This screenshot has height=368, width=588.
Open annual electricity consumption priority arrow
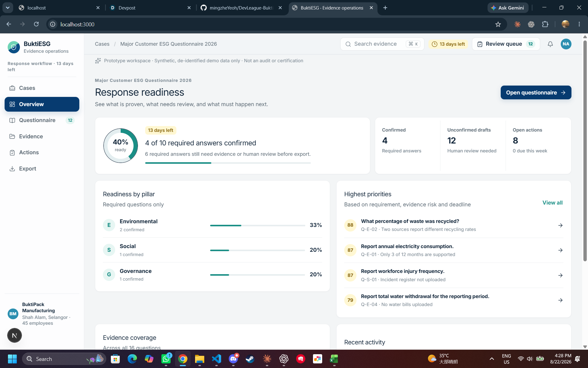[560, 250]
